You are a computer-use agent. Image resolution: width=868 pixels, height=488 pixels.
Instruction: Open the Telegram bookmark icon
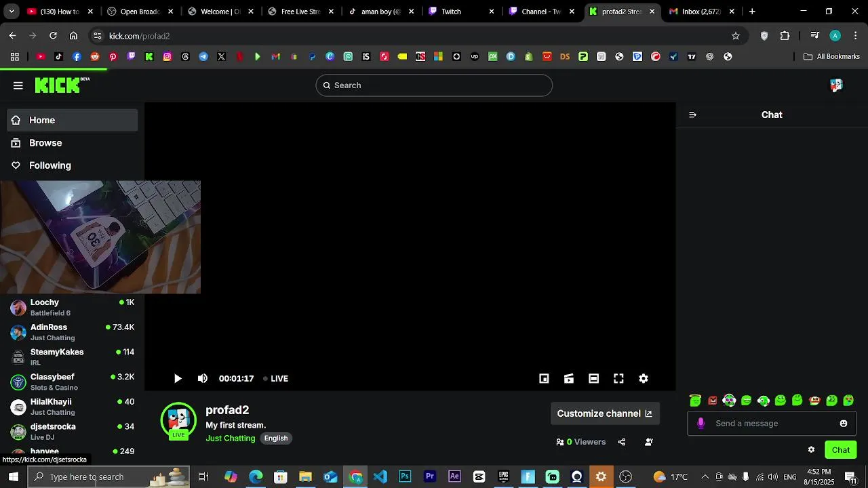coord(203,57)
